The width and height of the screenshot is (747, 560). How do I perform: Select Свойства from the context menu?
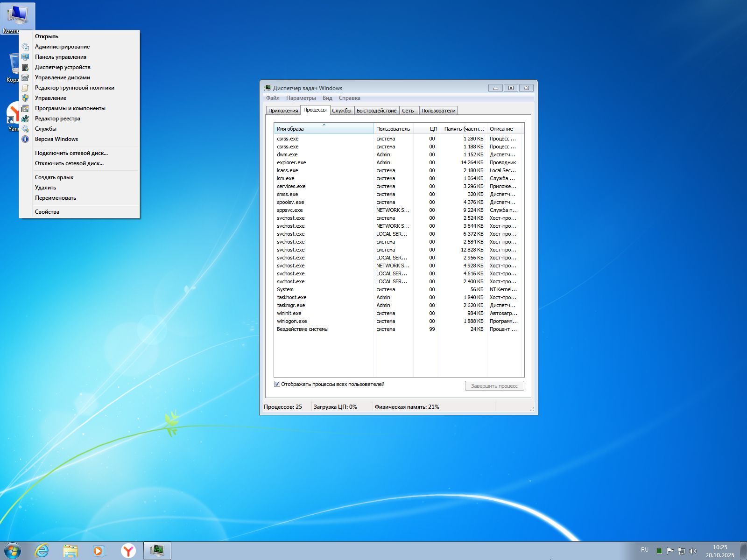47,212
